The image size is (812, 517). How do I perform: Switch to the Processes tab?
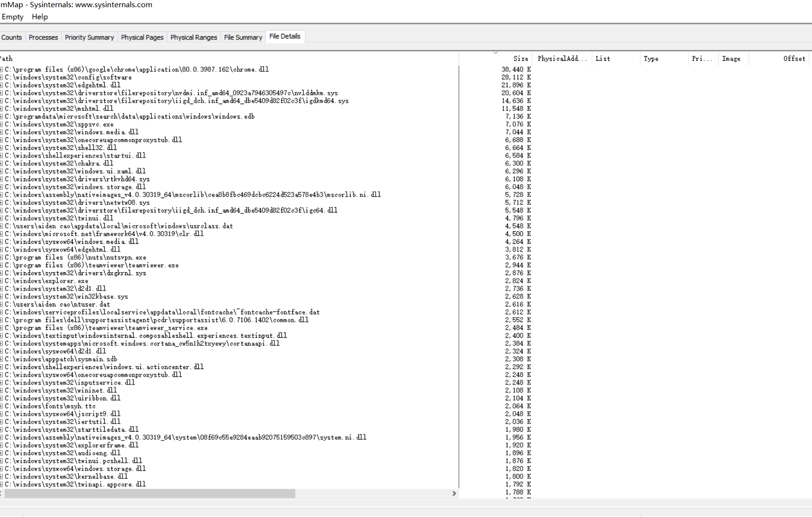[x=43, y=37]
